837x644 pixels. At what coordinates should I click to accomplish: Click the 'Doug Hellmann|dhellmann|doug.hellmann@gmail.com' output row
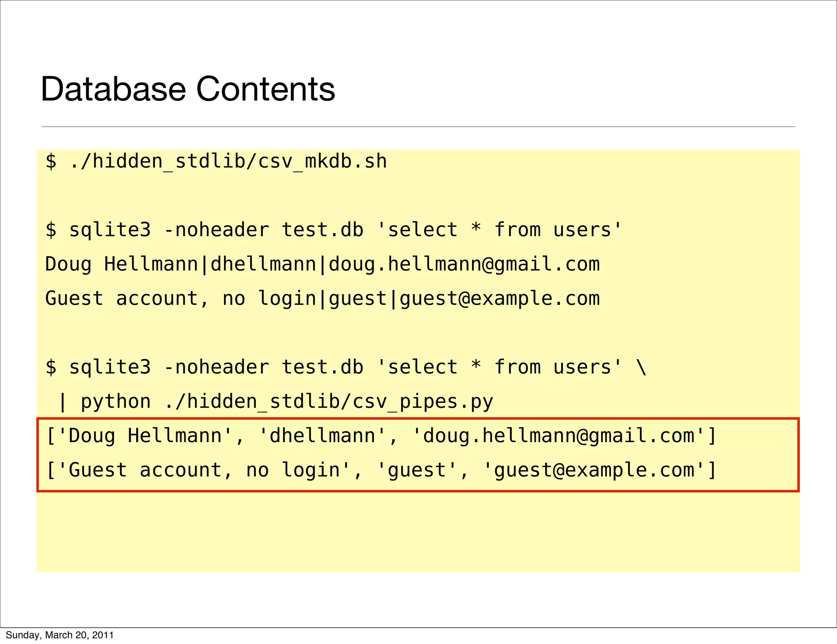(x=322, y=264)
